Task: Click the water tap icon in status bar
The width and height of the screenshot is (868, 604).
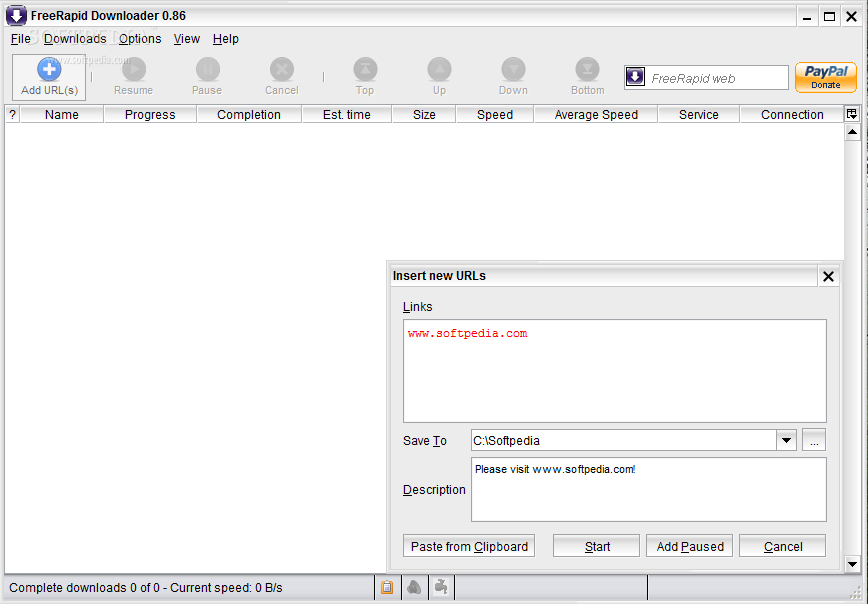Action: point(441,587)
